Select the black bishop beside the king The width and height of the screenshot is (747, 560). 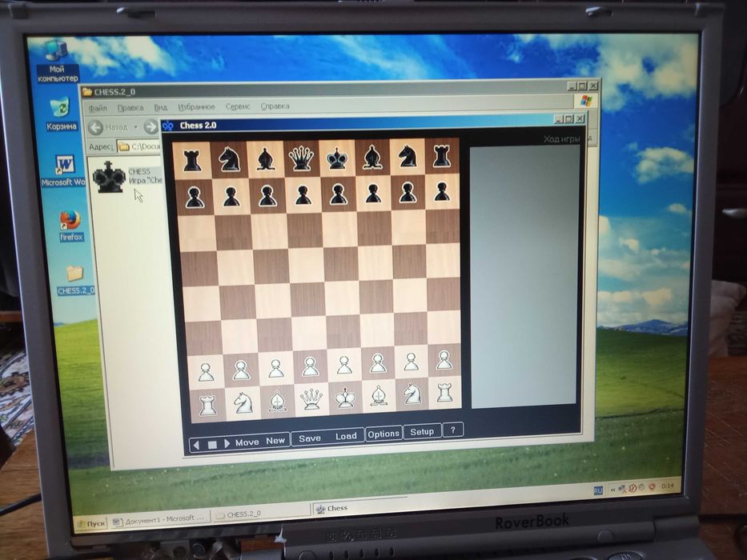pos(372,157)
